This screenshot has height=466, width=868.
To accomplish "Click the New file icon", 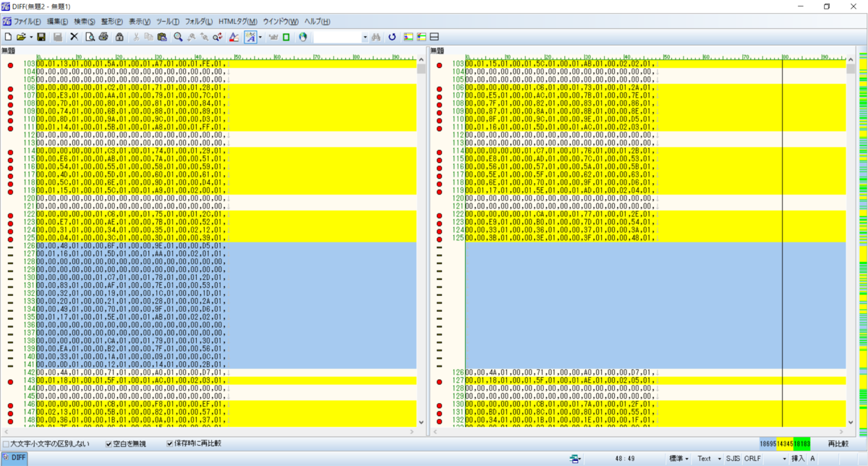I will coord(8,36).
